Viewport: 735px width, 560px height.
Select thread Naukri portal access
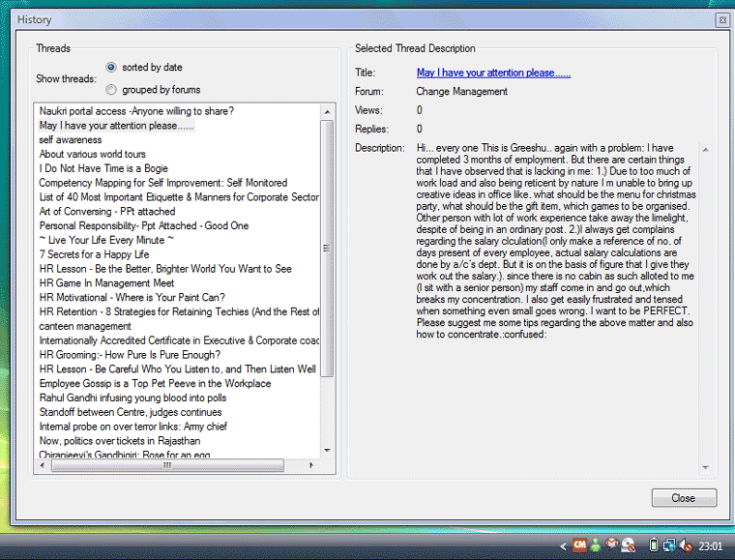pos(136,111)
